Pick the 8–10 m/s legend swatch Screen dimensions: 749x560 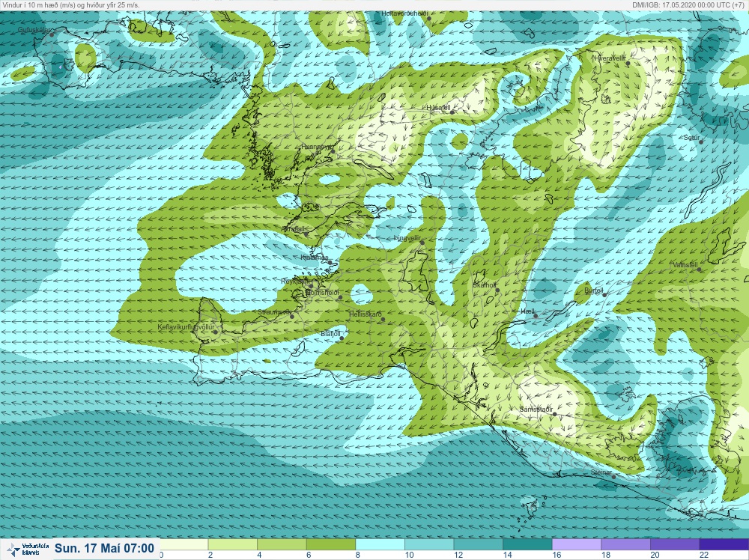pyautogui.click(x=380, y=545)
